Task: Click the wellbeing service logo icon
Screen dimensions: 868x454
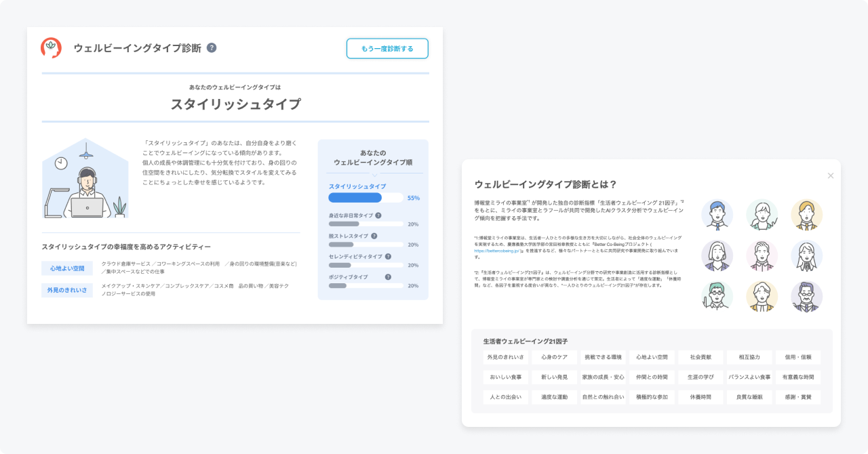Action: tap(50, 48)
